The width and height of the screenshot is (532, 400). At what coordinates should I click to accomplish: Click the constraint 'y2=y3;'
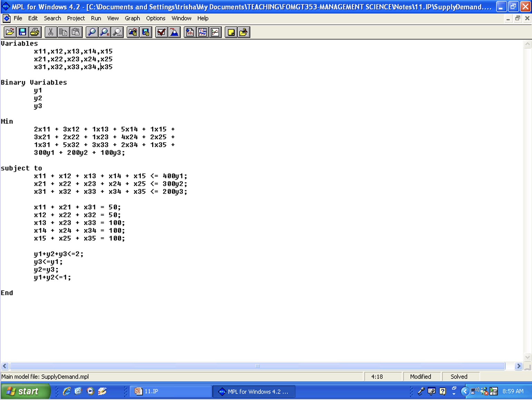tap(46, 269)
